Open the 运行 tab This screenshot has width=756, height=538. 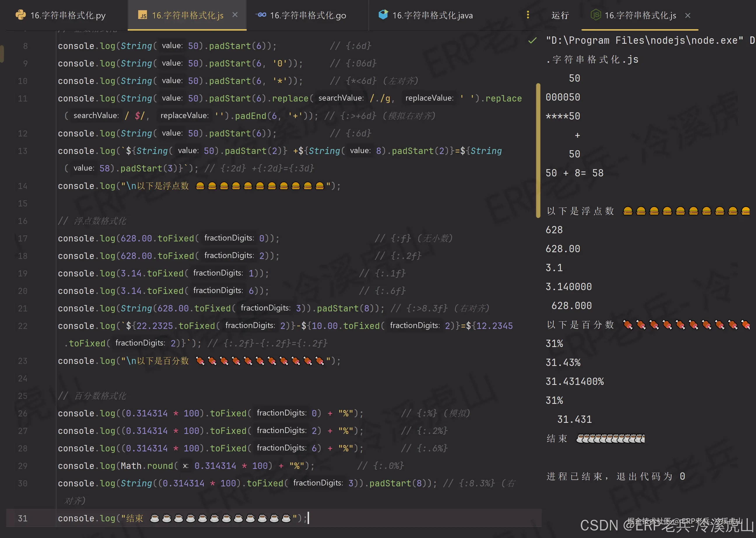(560, 15)
